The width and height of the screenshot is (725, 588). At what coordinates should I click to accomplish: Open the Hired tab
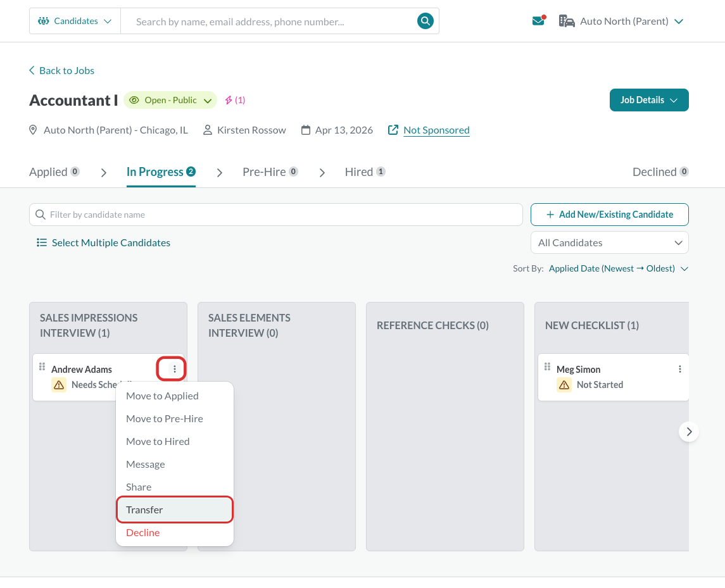click(x=365, y=172)
